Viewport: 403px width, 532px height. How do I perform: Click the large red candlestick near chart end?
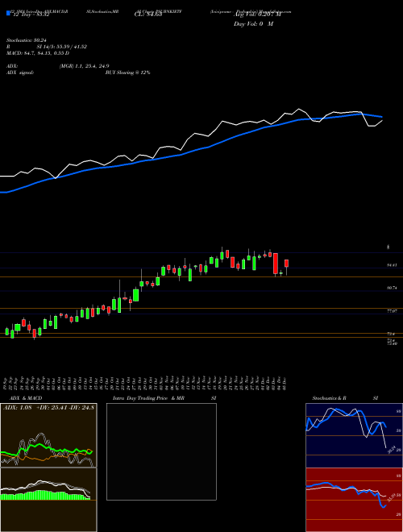point(276,264)
